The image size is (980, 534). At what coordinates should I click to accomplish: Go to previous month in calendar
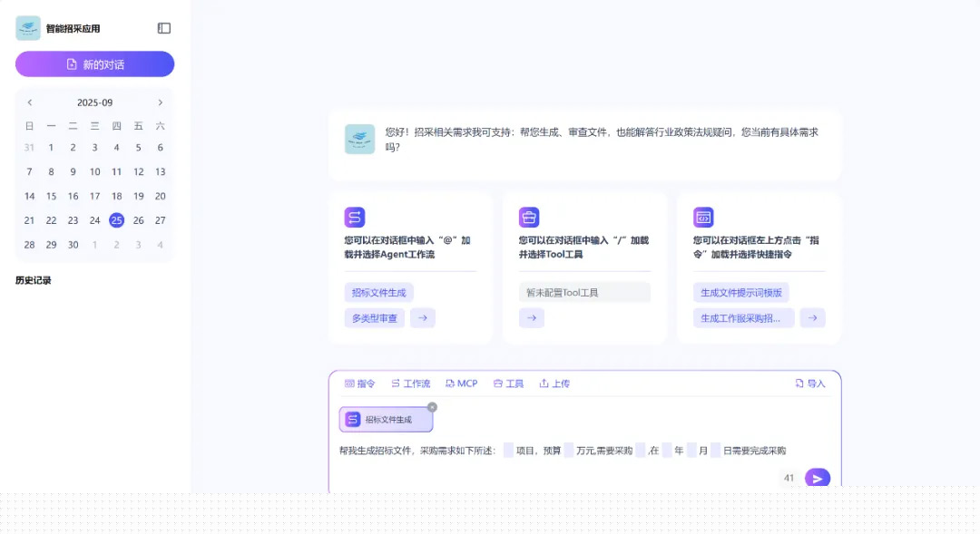tap(30, 102)
